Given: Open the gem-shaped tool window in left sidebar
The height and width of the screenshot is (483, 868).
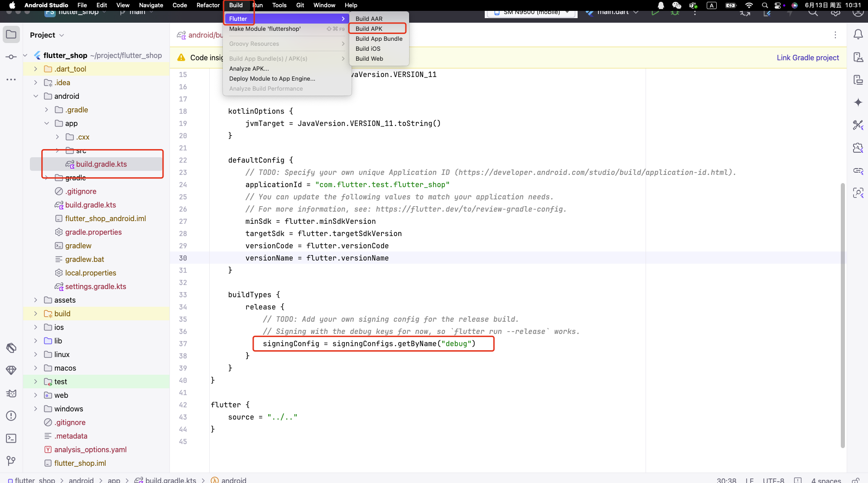Looking at the screenshot, I should (11, 371).
